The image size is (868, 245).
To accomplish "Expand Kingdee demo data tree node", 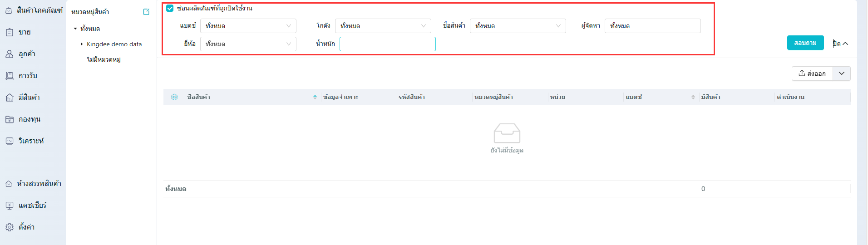I will point(82,44).
